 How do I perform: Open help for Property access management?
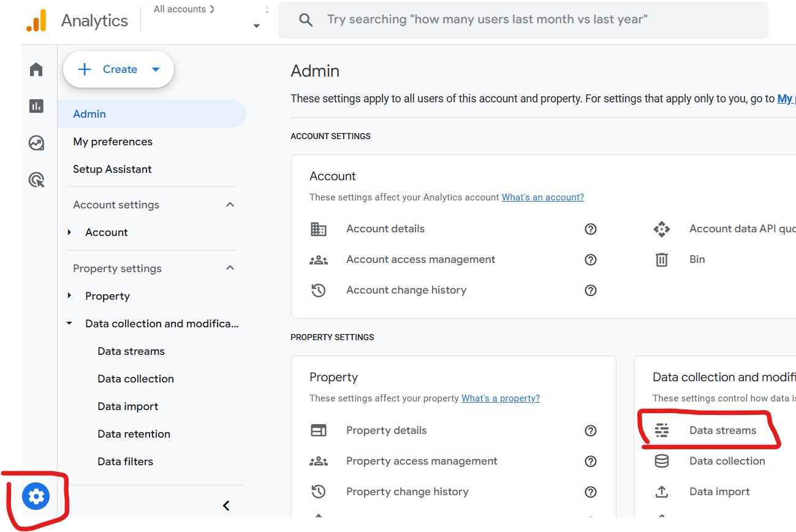coord(591,461)
